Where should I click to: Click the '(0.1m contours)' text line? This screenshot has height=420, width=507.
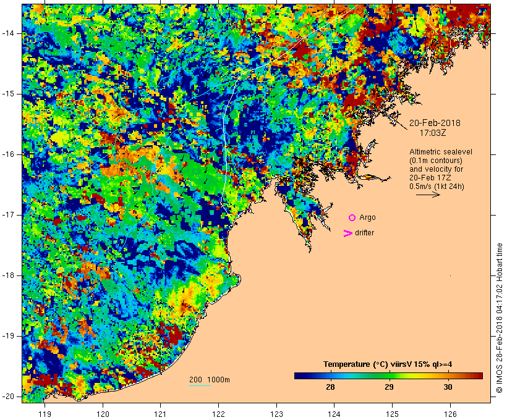(436, 161)
